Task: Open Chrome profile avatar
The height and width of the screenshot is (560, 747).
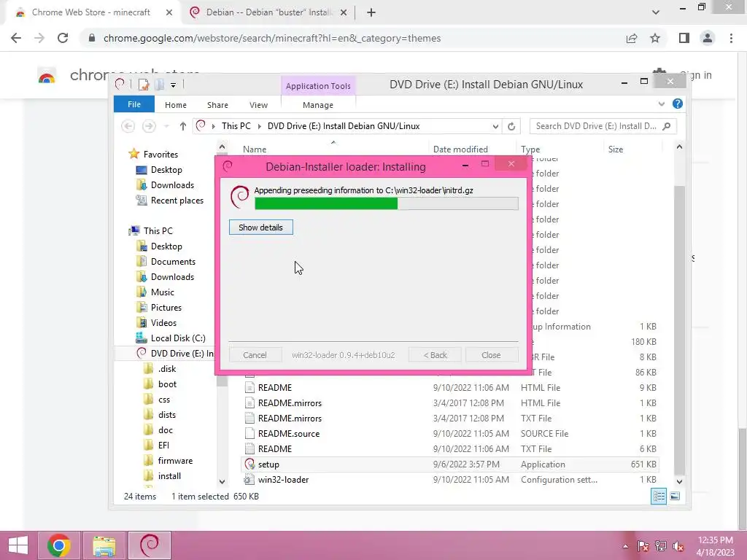Action: [708, 38]
